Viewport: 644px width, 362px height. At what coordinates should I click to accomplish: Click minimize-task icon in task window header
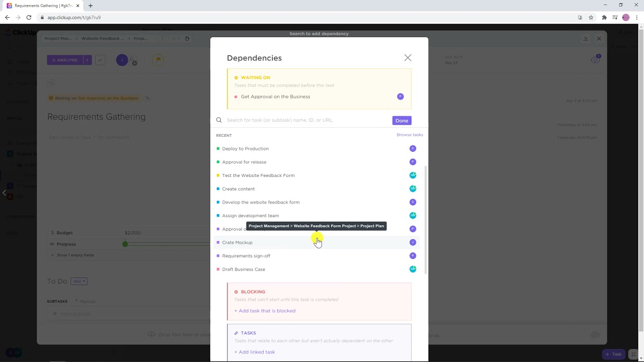pyautogui.click(x=585, y=38)
